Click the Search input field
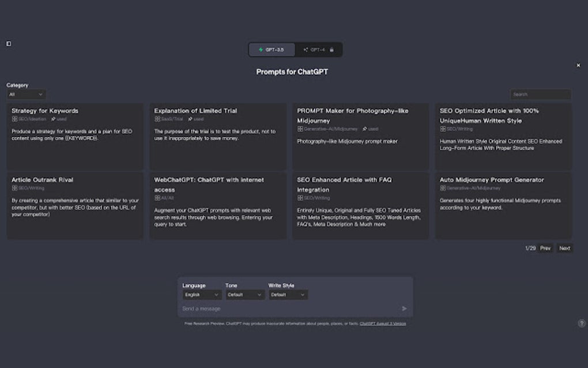The height and width of the screenshot is (368, 588). point(540,93)
